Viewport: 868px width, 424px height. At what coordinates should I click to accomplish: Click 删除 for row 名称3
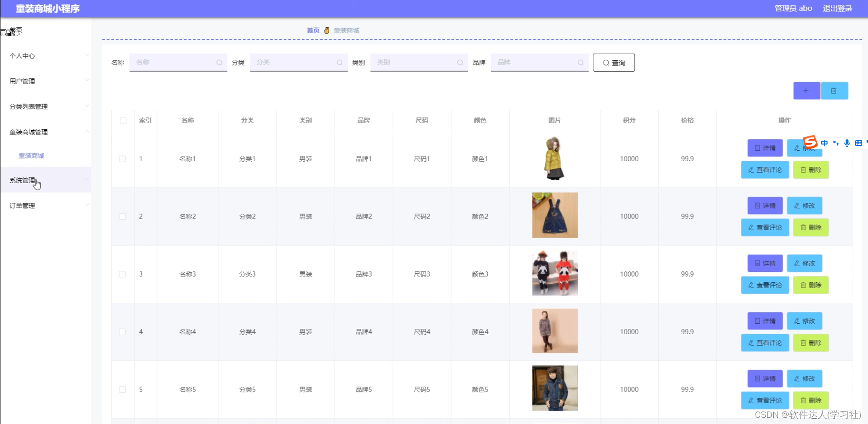[x=811, y=285]
